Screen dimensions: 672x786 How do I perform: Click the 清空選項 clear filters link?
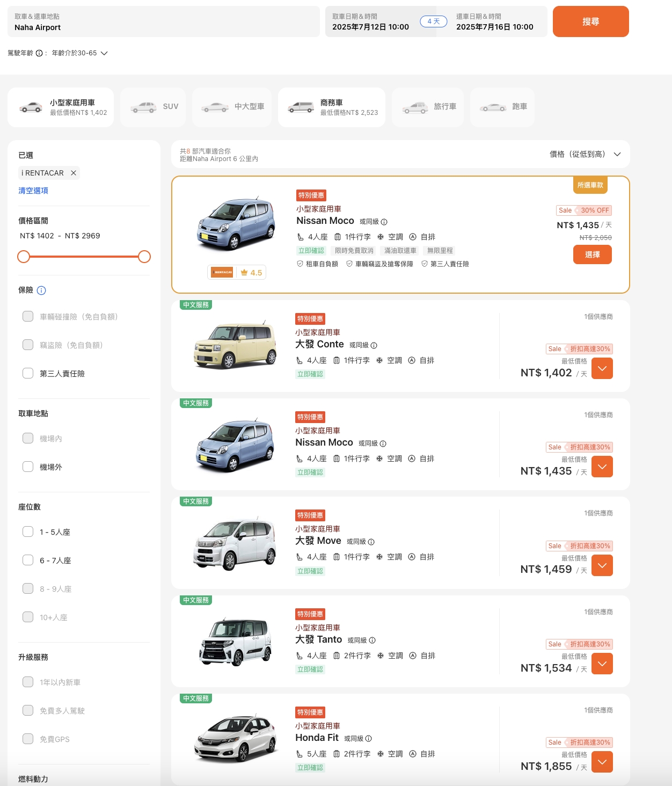point(33,191)
